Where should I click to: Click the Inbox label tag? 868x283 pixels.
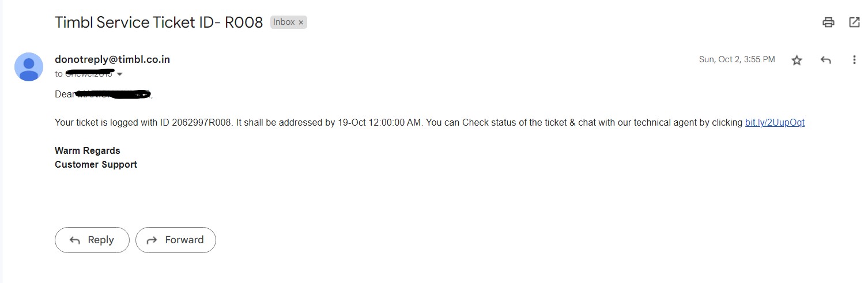(284, 22)
